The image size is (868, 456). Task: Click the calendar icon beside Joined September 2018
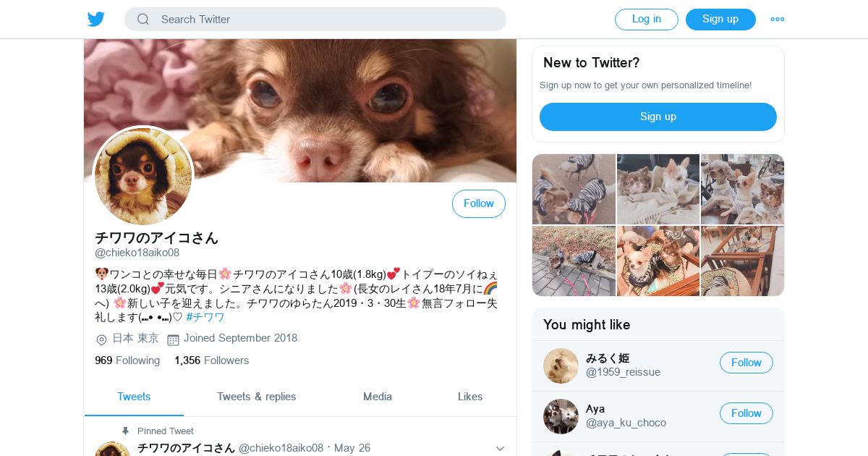click(x=173, y=339)
